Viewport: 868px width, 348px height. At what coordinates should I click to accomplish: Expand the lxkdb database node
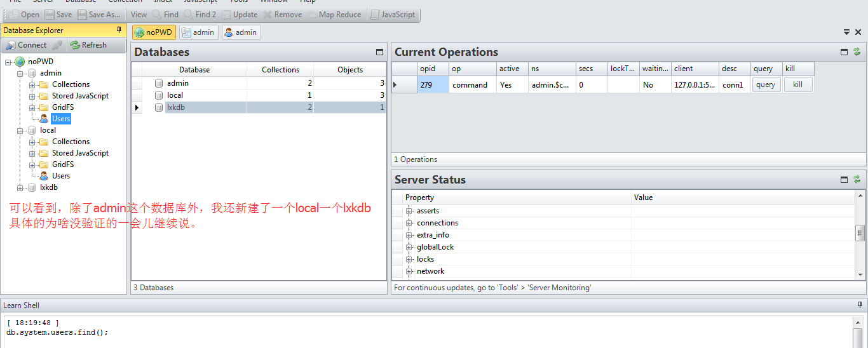click(20, 187)
